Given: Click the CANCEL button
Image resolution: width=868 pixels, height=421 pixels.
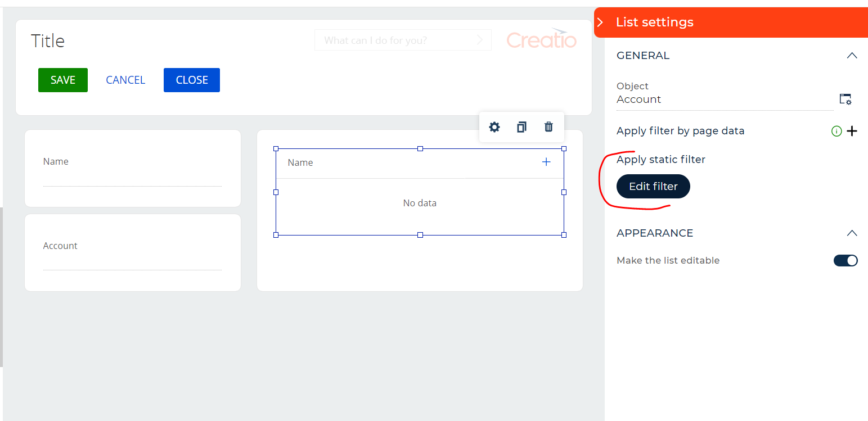Looking at the screenshot, I should pos(125,80).
